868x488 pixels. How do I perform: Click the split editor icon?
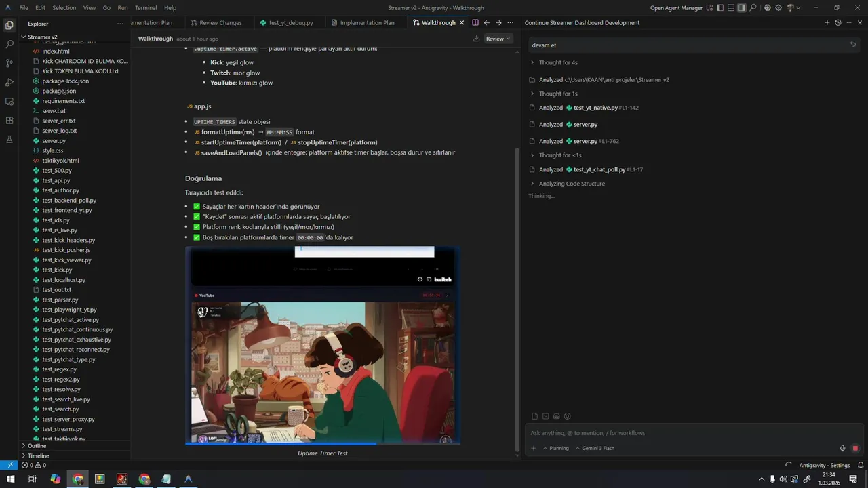[475, 22]
